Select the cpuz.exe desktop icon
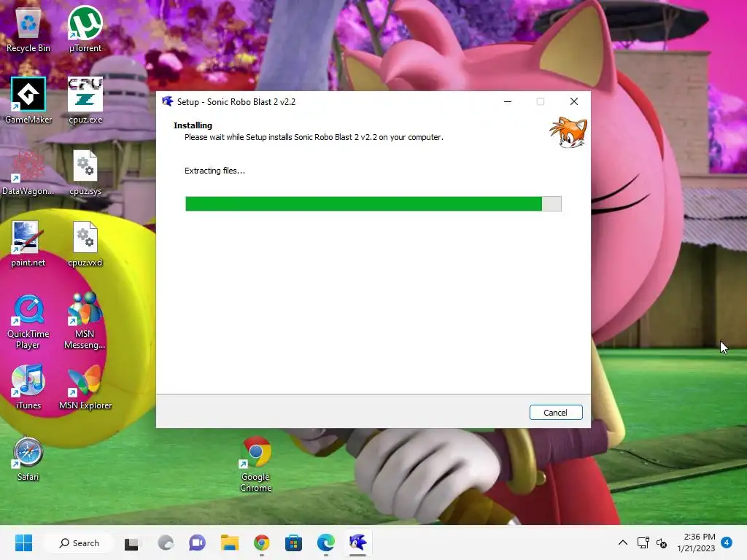The height and width of the screenshot is (560, 747). tap(85, 101)
